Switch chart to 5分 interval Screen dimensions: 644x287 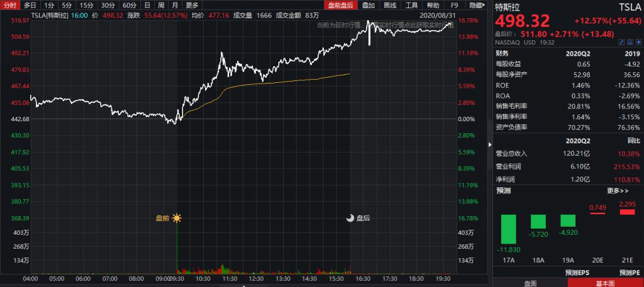pos(67,5)
